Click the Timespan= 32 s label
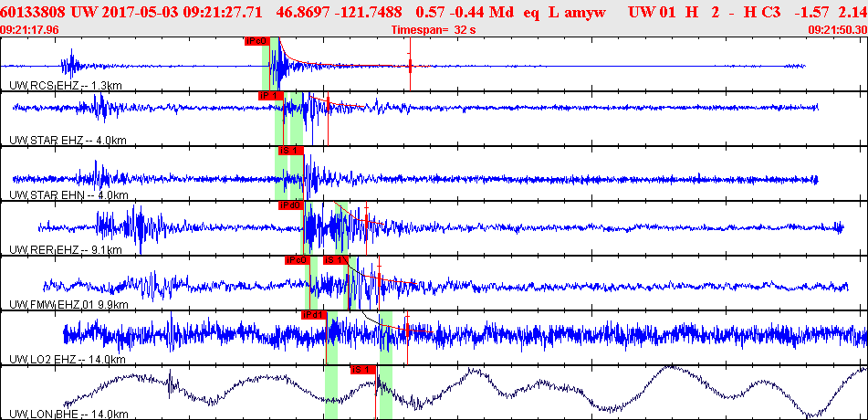Image resolution: width=868 pixels, height=420 pixels. click(434, 30)
